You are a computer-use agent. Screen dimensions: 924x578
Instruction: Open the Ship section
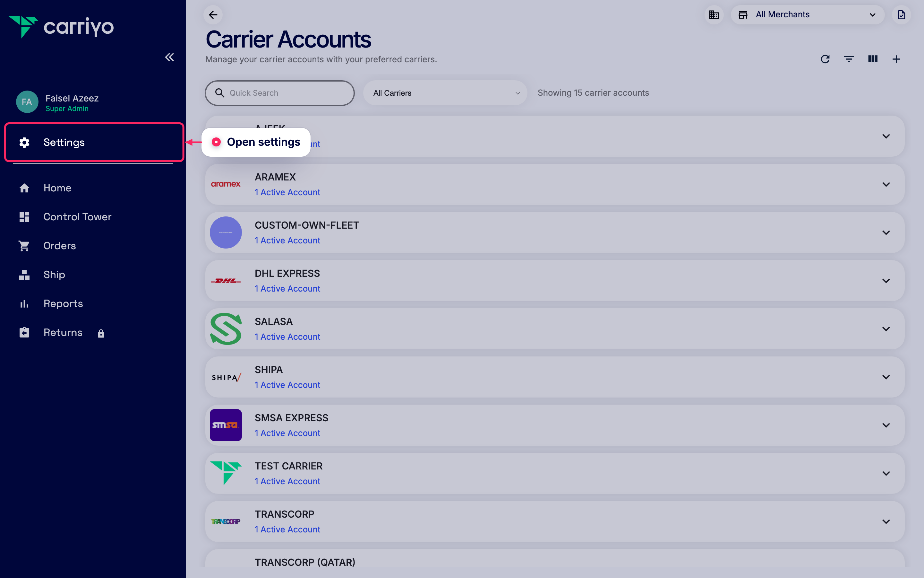(54, 275)
